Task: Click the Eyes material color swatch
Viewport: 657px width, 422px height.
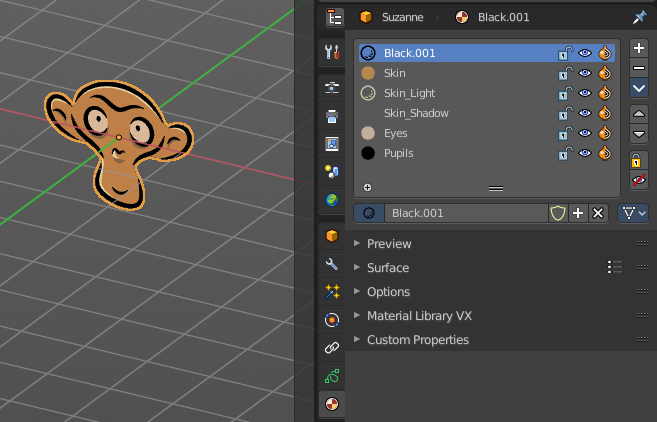Action: pyautogui.click(x=368, y=133)
